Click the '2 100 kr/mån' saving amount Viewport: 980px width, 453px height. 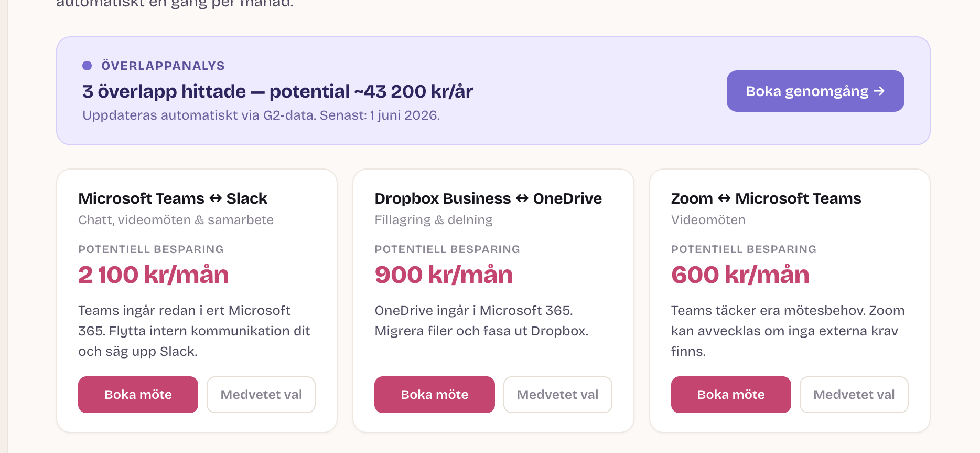(x=154, y=275)
